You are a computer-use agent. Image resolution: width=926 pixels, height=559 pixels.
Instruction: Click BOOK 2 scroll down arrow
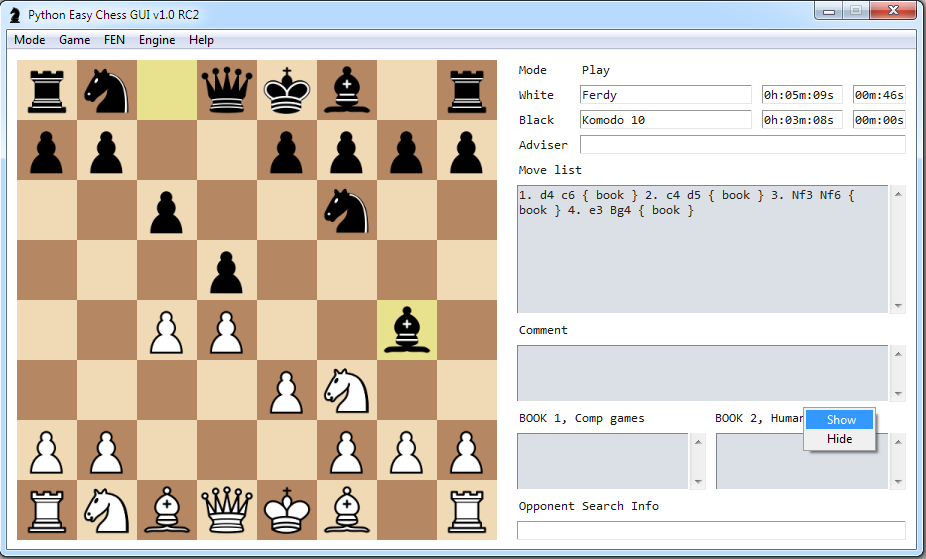898,482
